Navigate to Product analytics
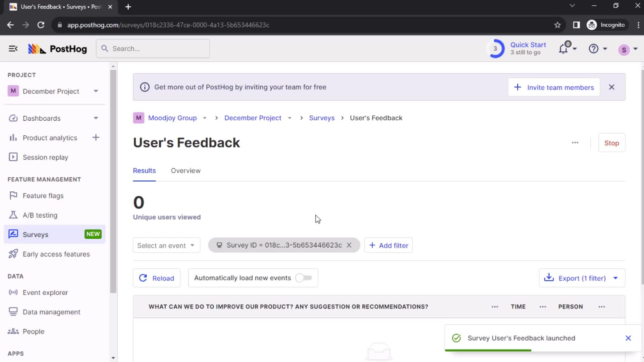This screenshot has width=644, height=362. [x=50, y=138]
